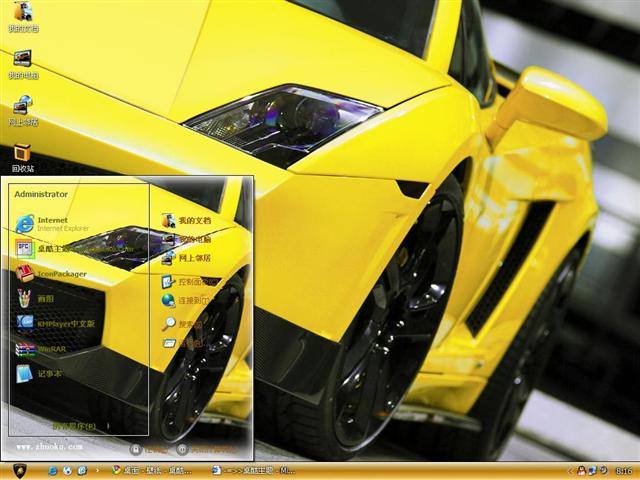
Task: Open 我的电脑 in start menu right column
Action: point(186,239)
